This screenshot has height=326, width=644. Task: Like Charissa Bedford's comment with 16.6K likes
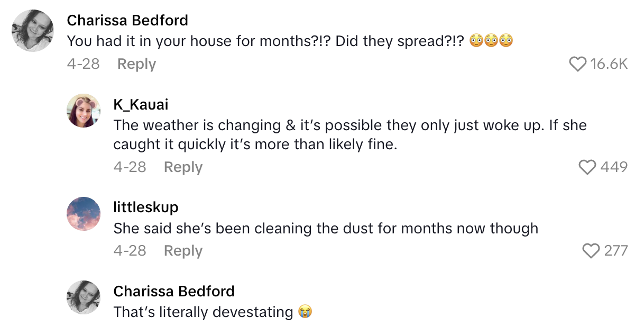point(577,64)
